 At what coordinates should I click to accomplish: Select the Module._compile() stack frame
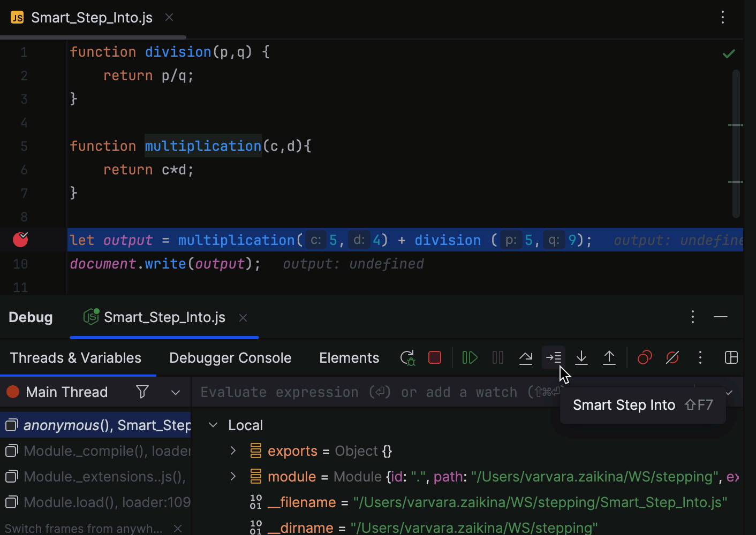102,451
